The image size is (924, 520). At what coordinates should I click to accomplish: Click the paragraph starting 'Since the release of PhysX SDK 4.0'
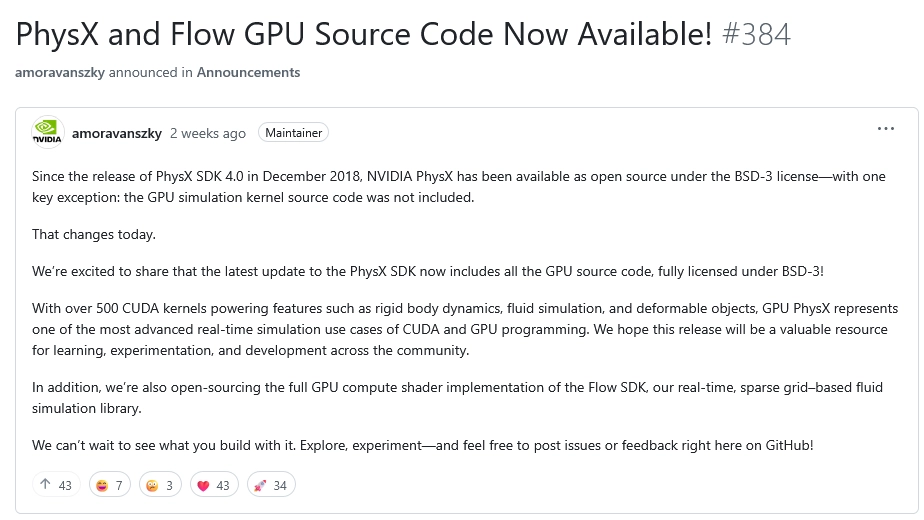coord(458,187)
